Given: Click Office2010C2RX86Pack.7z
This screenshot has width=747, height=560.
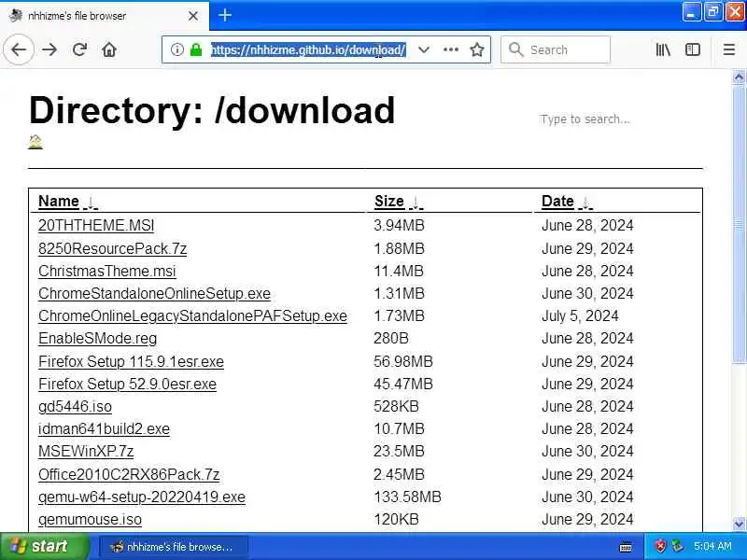Looking at the screenshot, I should (129, 474).
